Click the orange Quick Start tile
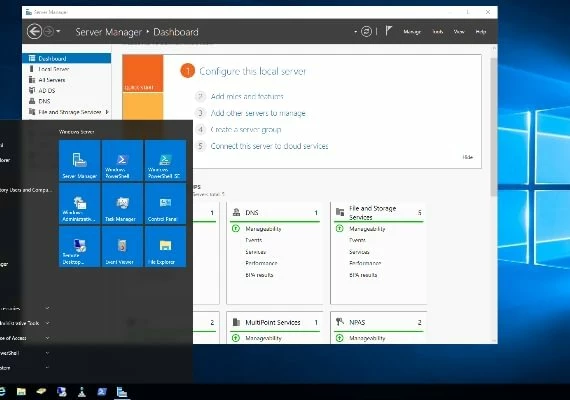The image size is (570, 400). click(x=142, y=73)
